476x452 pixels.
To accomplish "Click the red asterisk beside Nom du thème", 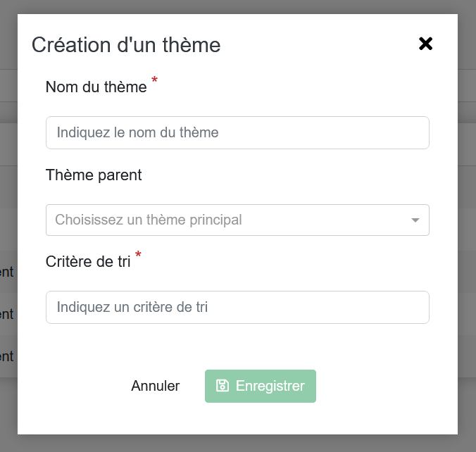I will point(154,81).
